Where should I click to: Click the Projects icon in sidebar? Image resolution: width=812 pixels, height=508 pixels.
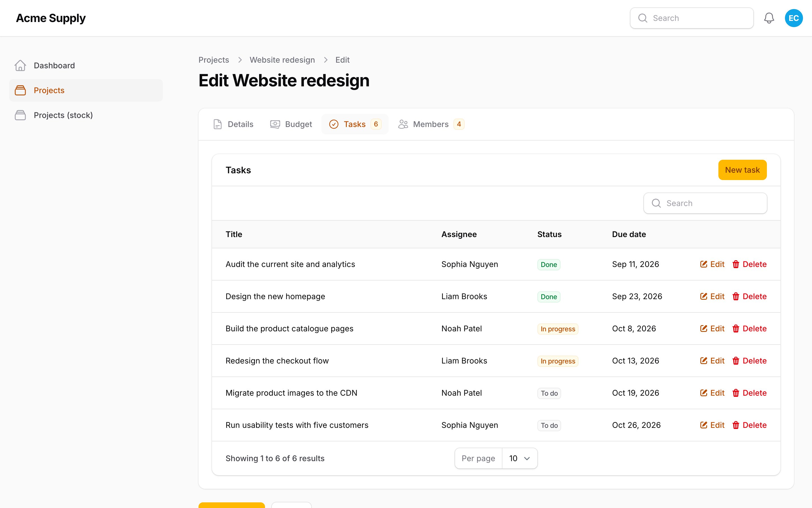[x=21, y=90]
